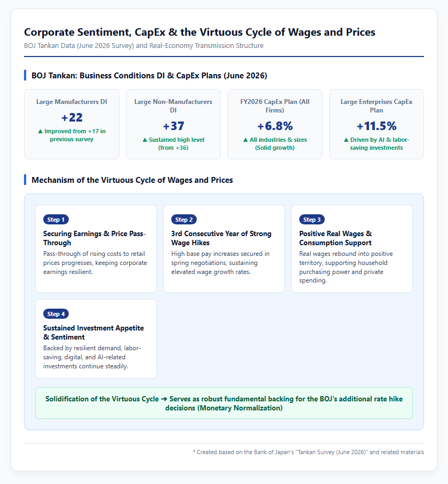This screenshot has height=484, width=448.
Task: Click the Step 1 badge
Action: coord(56,220)
